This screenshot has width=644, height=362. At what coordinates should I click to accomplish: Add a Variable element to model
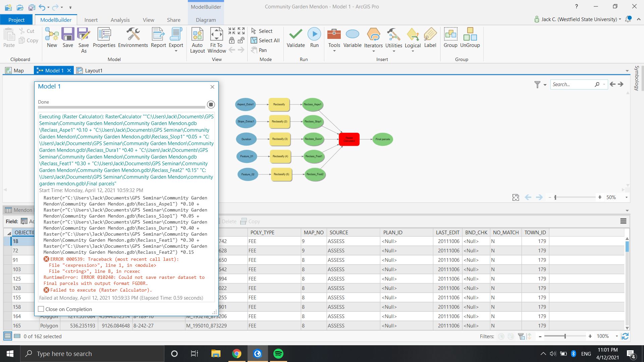[x=352, y=34]
